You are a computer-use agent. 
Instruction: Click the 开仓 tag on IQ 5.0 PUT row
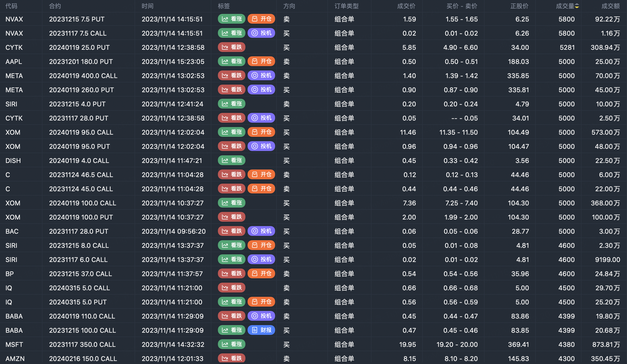(x=261, y=302)
